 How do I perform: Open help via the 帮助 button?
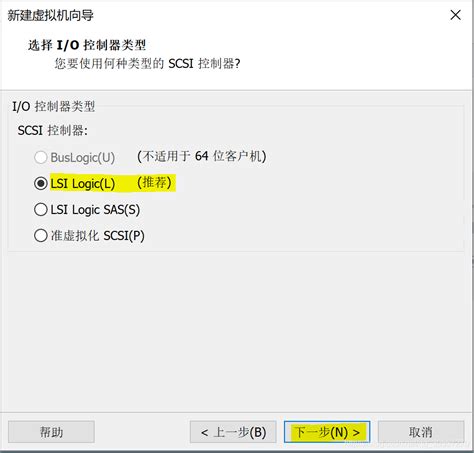[51, 432]
